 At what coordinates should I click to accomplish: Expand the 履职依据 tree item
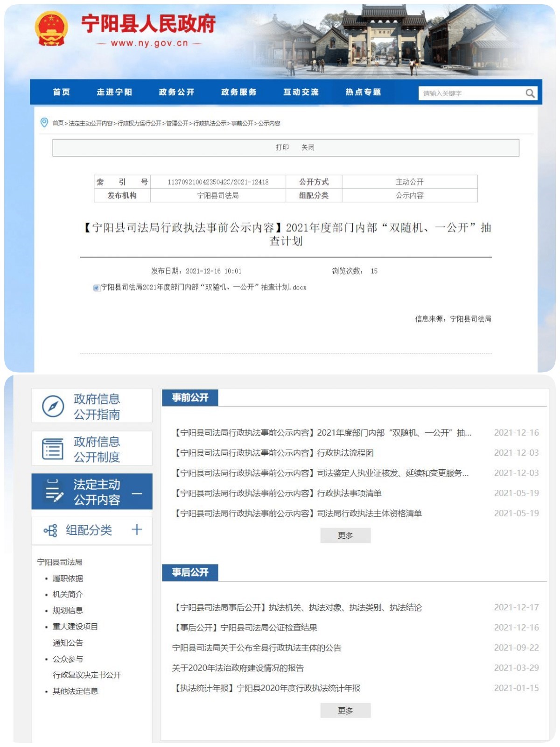click(68, 578)
